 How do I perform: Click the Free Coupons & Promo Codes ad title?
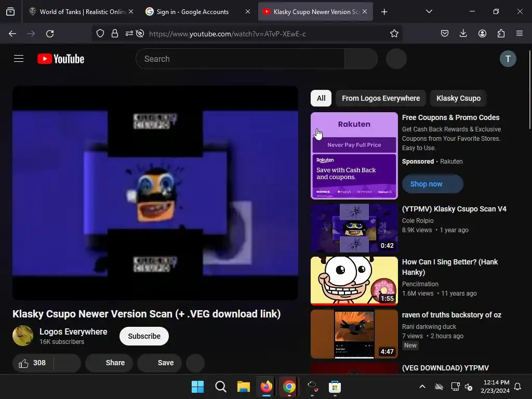tap(450, 117)
